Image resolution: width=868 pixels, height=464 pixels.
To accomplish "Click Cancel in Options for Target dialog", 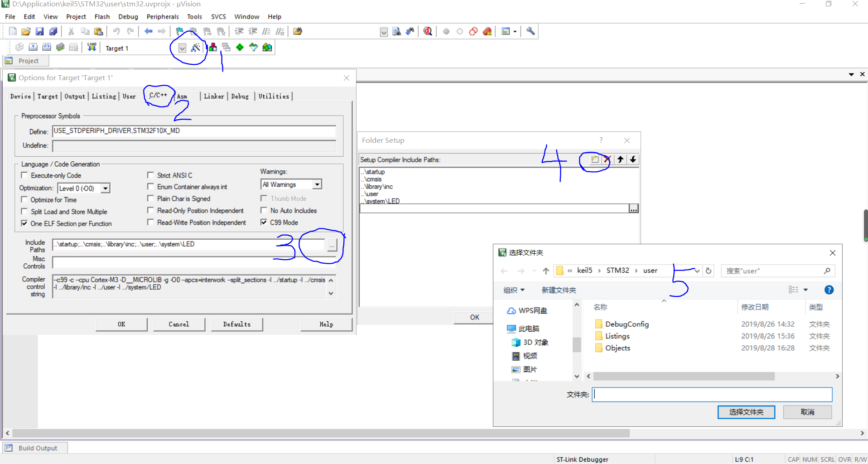I will tap(179, 324).
